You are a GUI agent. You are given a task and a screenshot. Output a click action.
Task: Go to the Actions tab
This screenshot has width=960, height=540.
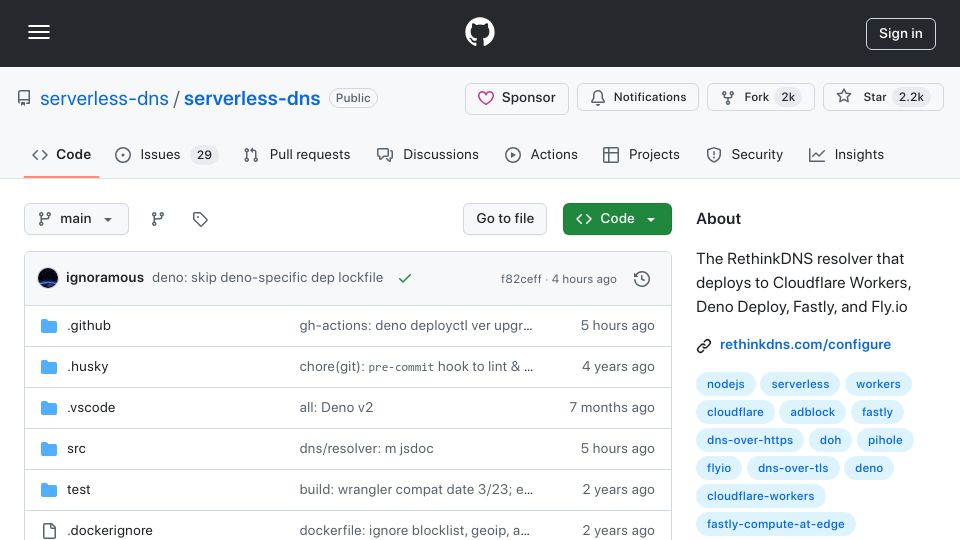tap(541, 155)
